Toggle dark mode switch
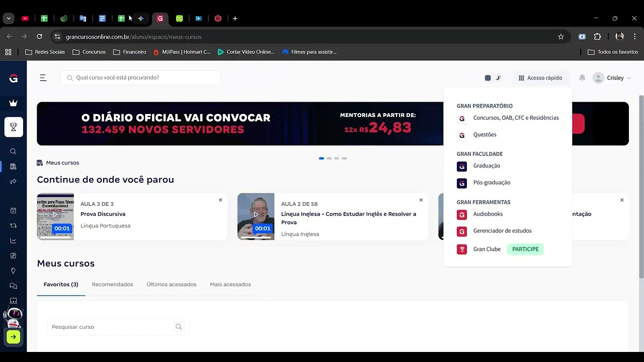This screenshot has height=362, width=644. coord(493,78)
